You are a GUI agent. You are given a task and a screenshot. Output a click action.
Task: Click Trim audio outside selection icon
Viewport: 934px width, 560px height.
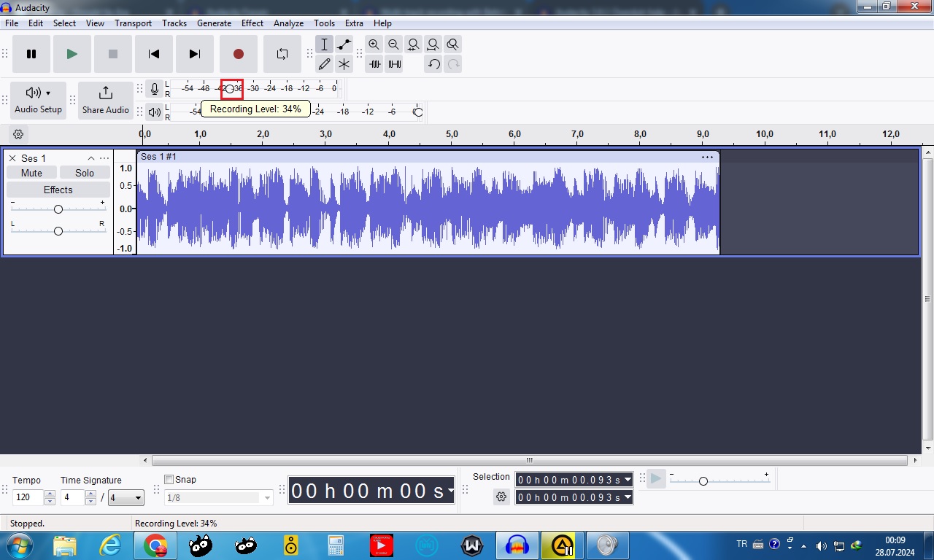(x=374, y=64)
